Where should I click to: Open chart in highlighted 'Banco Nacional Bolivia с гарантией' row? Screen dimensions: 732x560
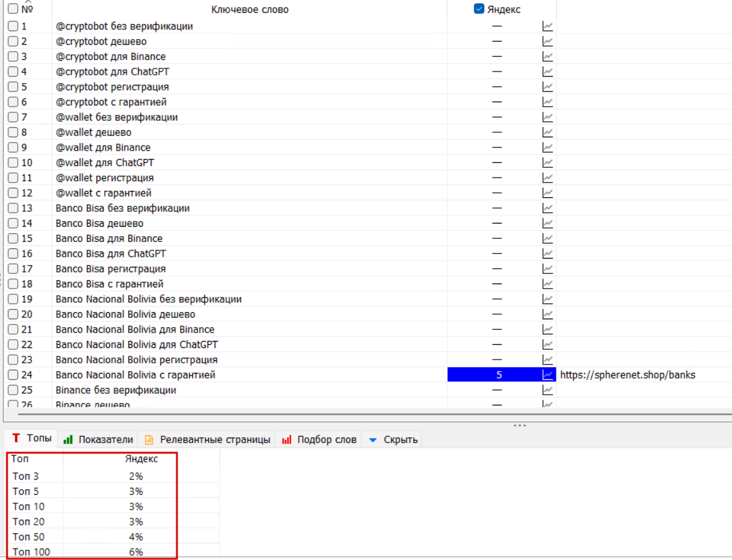[x=547, y=375]
